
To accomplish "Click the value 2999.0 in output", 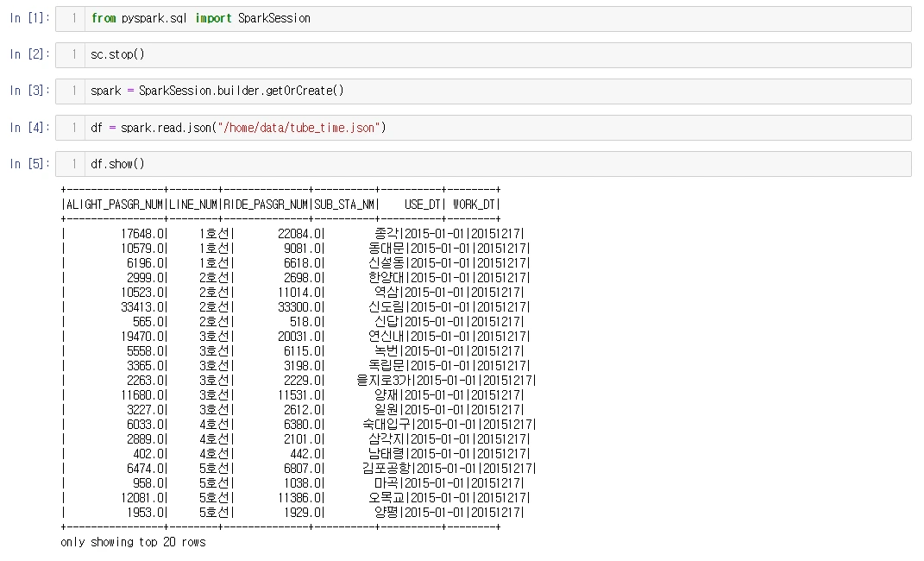I will [x=144, y=278].
